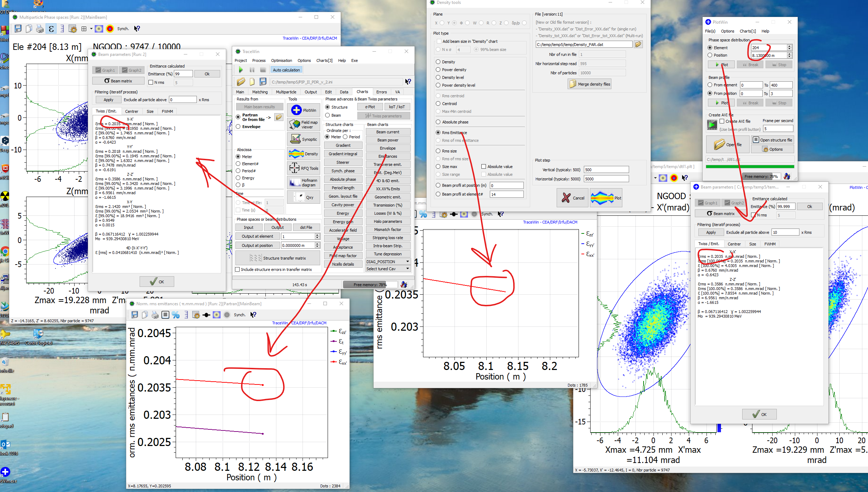Open RFQ Tools in TraceWin
The width and height of the screenshot is (868, 492).
click(x=304, y=168)
